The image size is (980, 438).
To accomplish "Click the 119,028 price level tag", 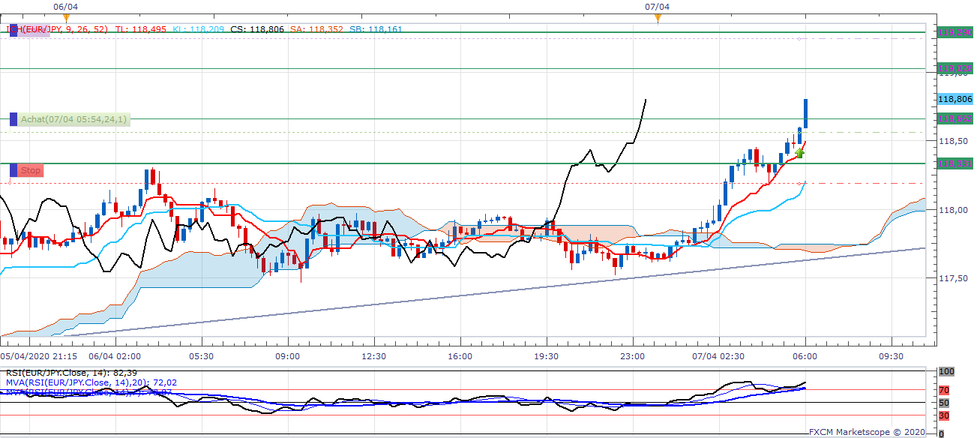I will 955,69.
